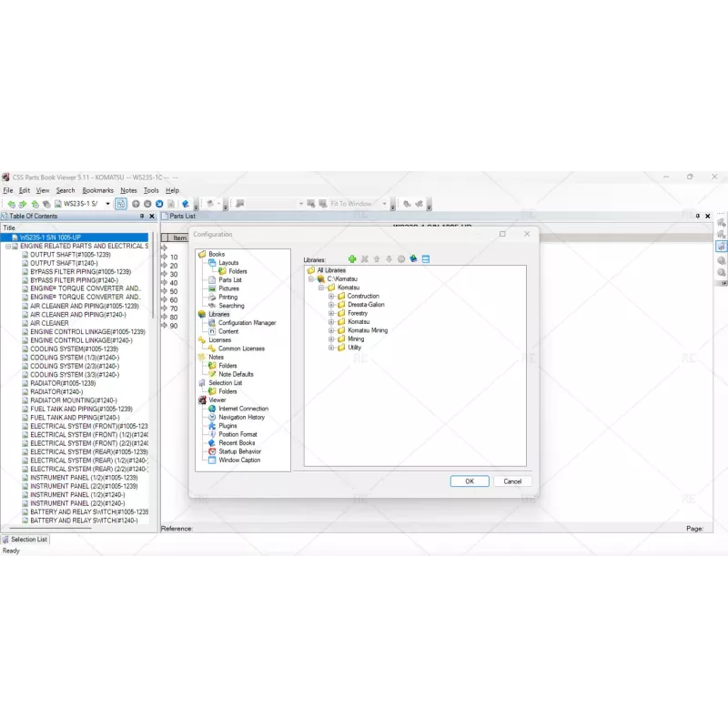Collapse the C:\Komatsu library node
This screenshot has width=728, height=728.
pos(309,279)
